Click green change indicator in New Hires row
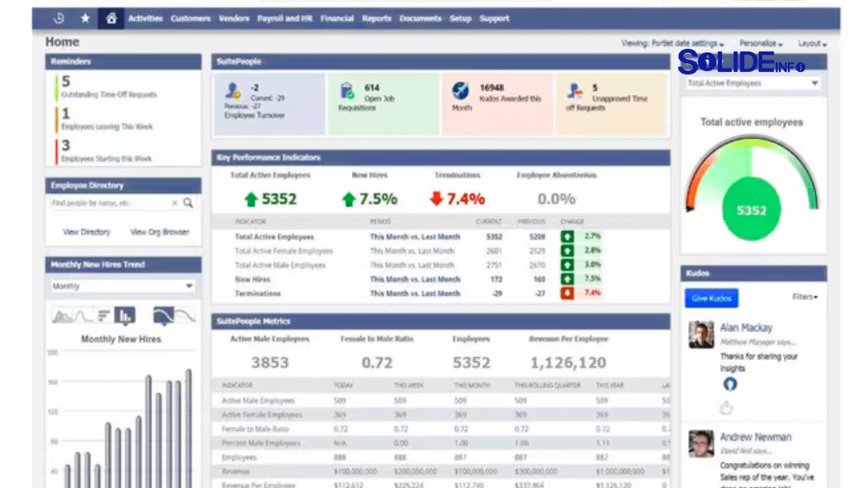 567,279
